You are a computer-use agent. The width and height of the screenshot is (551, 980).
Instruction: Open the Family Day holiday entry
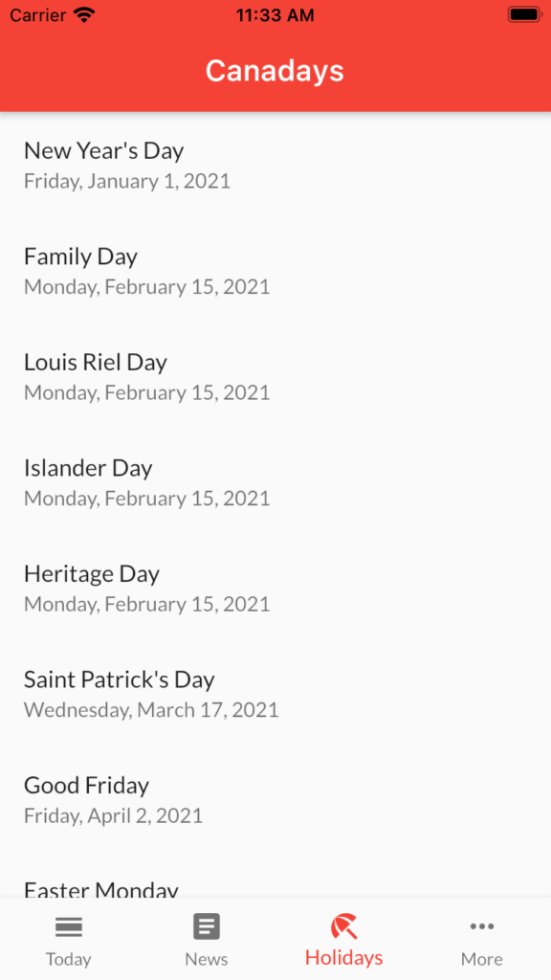[x=275, y=271]
